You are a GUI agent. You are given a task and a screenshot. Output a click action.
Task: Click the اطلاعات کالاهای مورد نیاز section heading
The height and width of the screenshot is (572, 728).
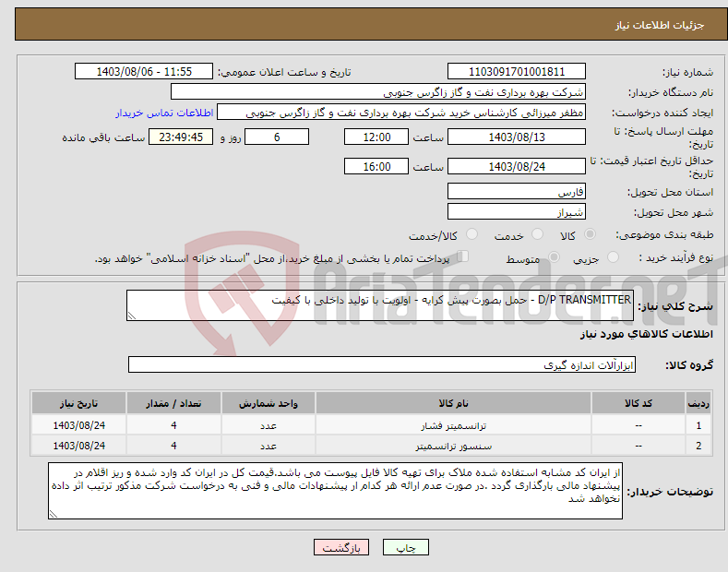coord(646,334)
